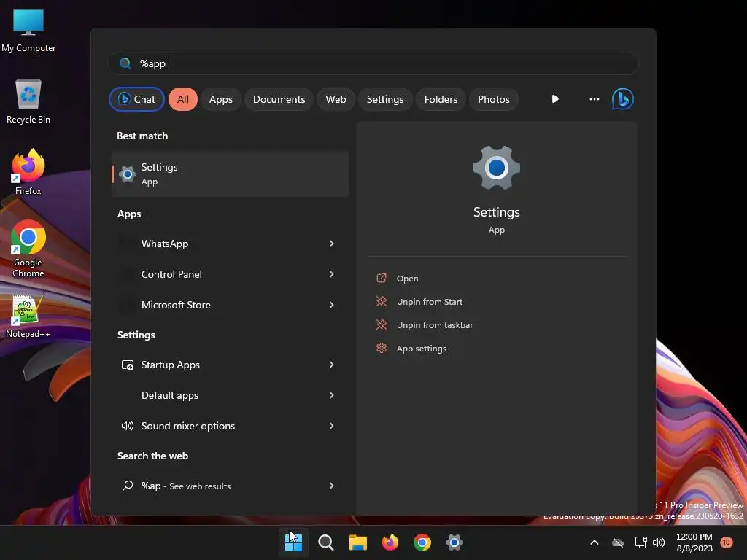Click Unpin from Start
This screenshot has height=560, width=747.
pyautogui.click(x=429, y=302)
